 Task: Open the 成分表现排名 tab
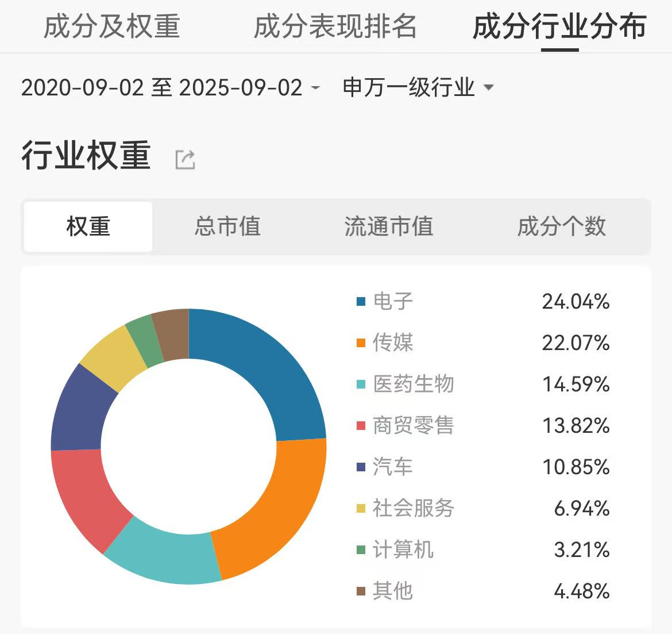tap(335, 26)
